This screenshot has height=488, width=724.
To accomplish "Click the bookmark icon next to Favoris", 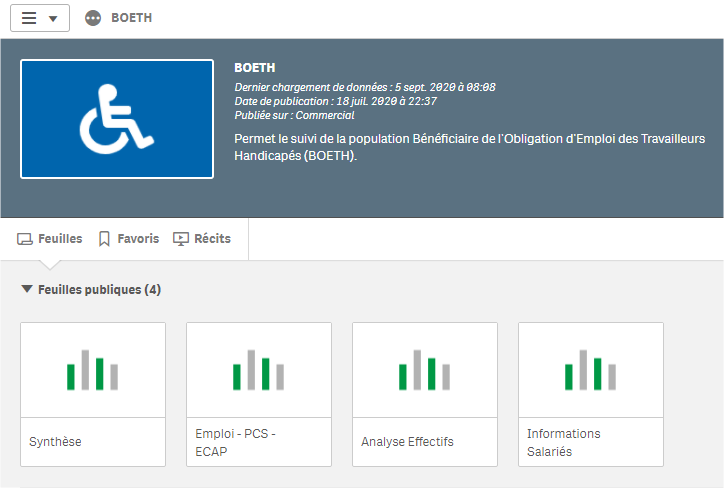I will pyautogui.click(x=104, y=239).
